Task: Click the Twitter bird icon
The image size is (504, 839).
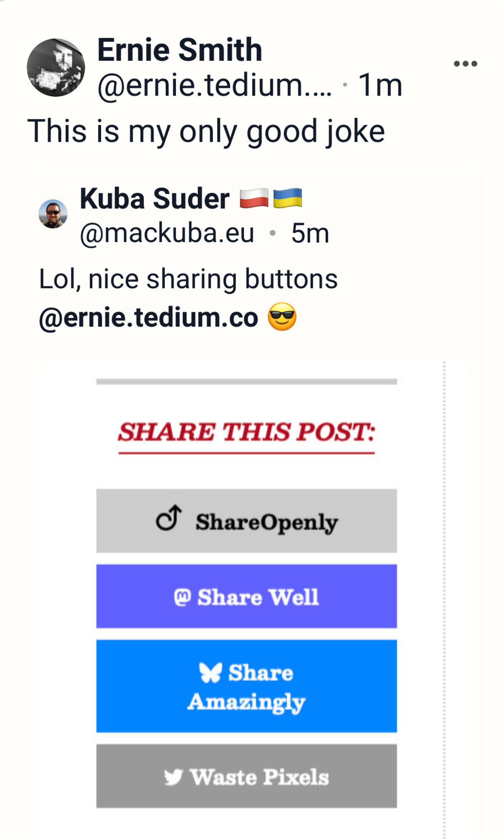Action: pyautogui.click(x=173, y=777)
